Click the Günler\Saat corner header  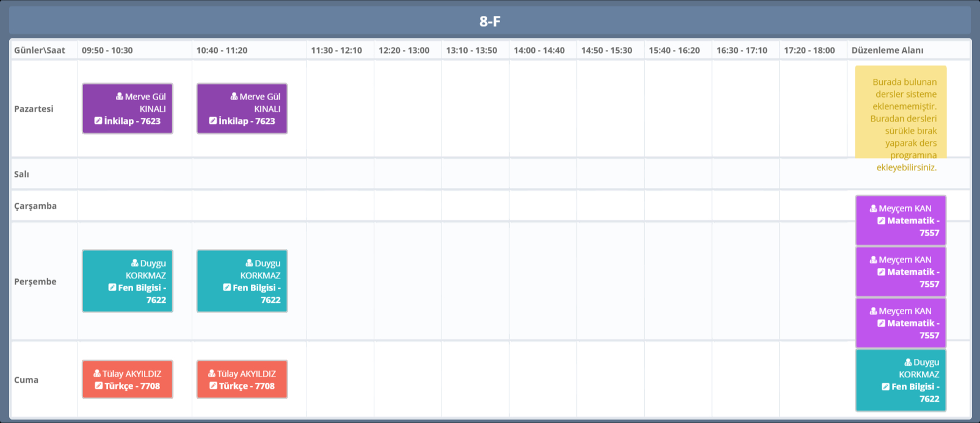click(40, 51)
